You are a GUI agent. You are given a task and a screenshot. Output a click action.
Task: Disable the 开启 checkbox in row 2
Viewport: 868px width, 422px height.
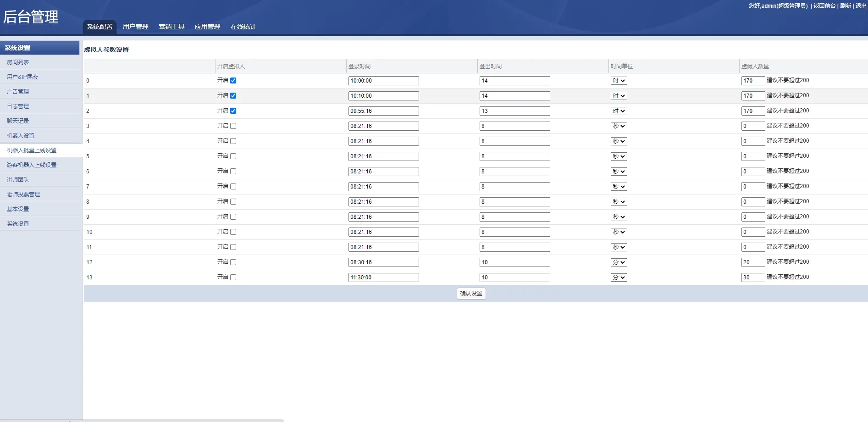point(233,111)
